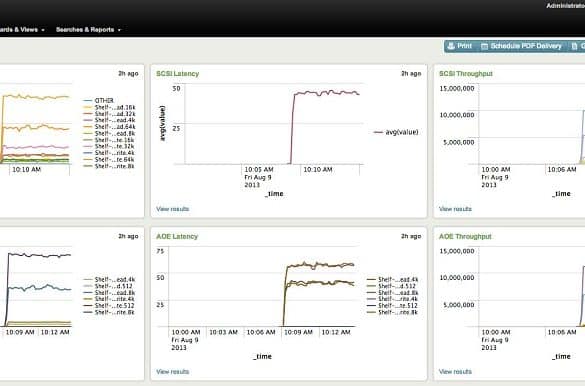Open View results in SCSI Latency panel

(172, 209)
